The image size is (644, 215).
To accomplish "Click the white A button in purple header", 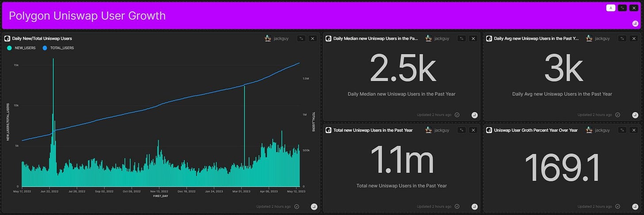I will (x=610, y=8).
